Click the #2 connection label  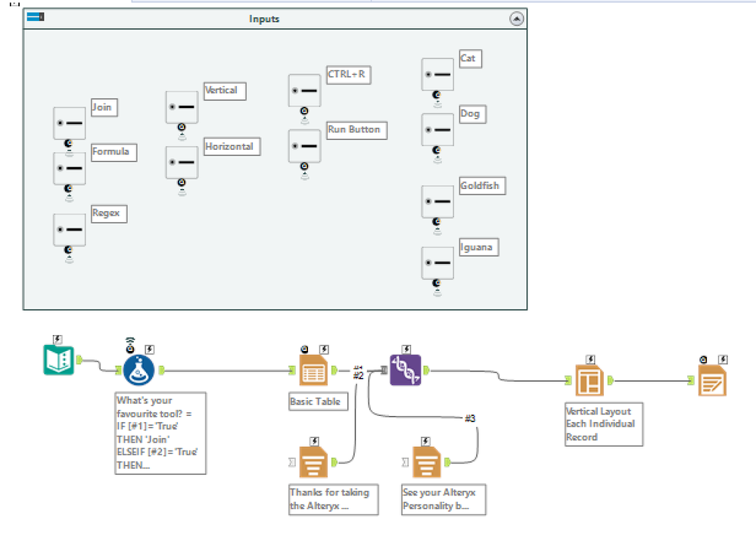[358, 375]
